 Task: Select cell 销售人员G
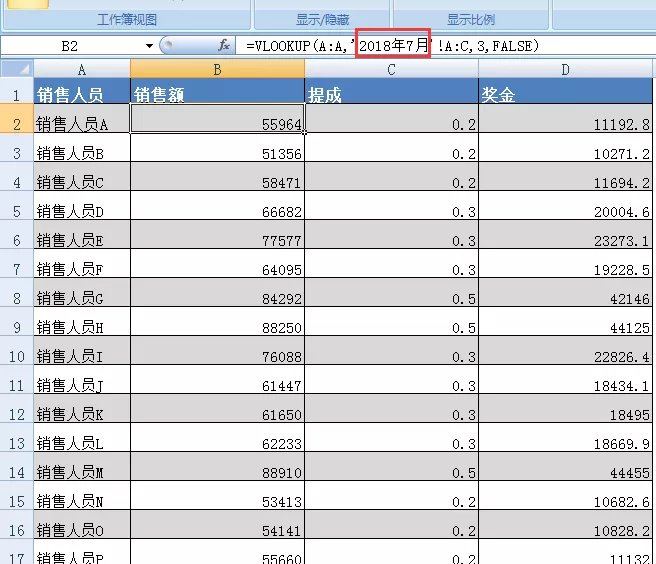(x=82, y=292)
